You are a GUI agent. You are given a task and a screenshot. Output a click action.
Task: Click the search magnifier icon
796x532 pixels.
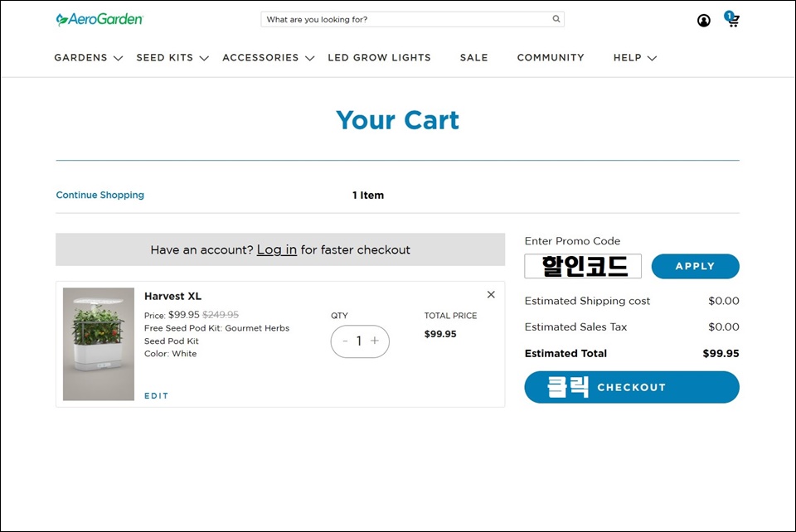pos(556,19)
